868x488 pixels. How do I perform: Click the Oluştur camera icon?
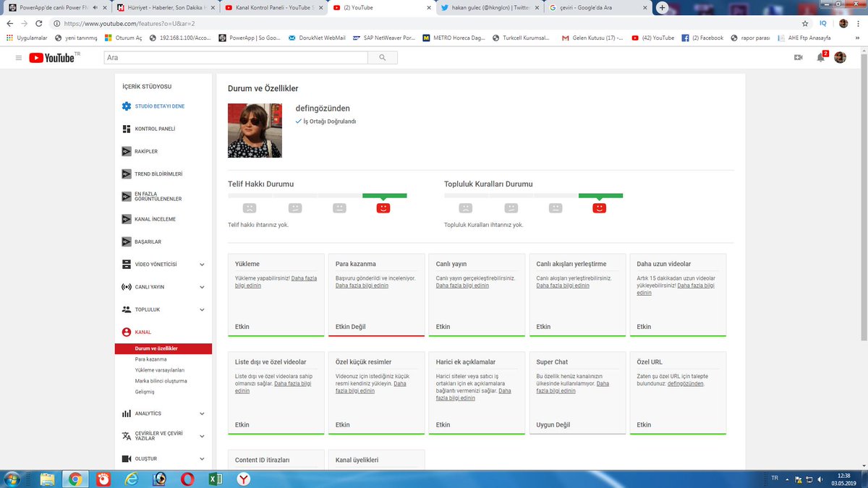click(127, 458)
